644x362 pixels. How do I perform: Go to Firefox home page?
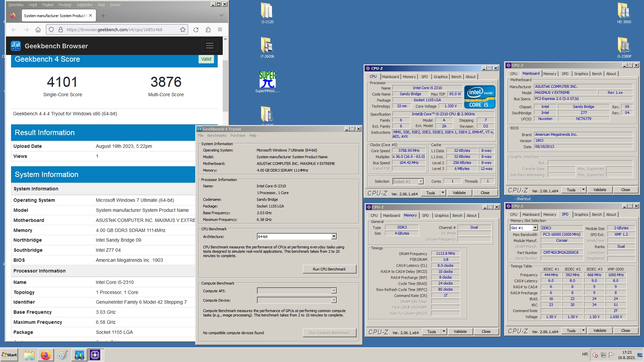pyautogui.click(x=38, y=29)
